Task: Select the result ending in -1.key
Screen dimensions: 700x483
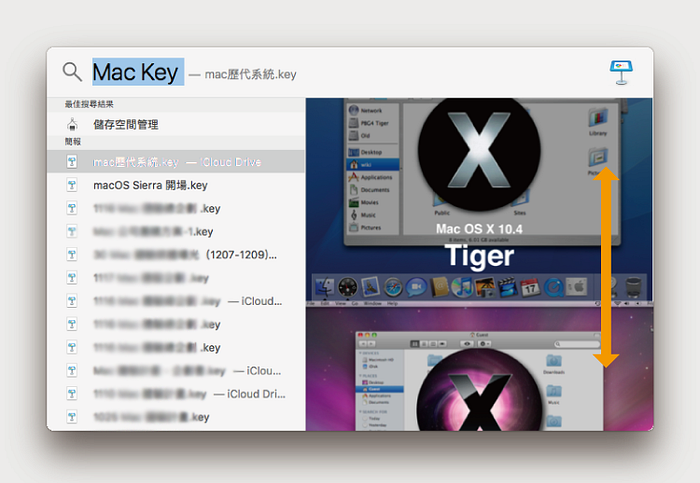Action: pos(176,231)
